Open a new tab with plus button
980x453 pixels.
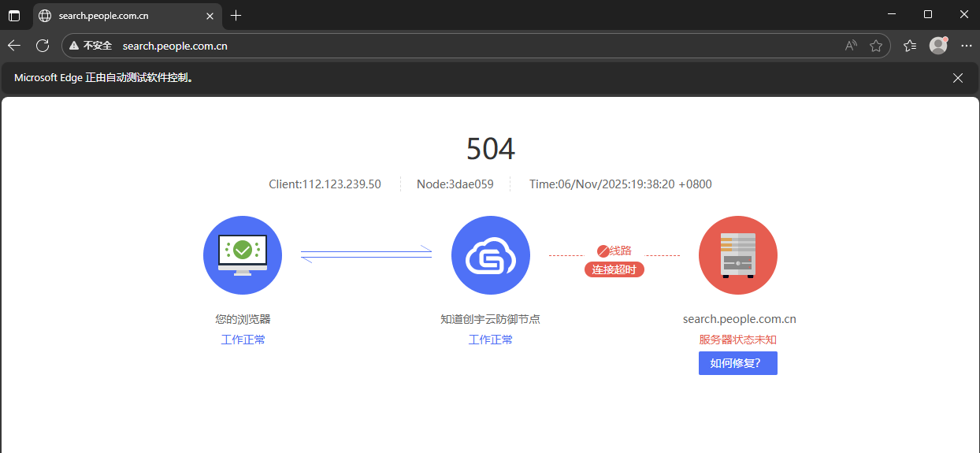click(236, 16)
